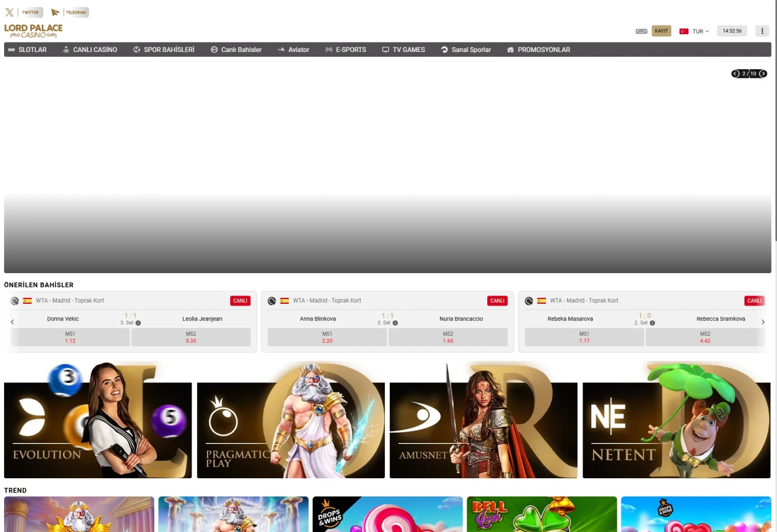Image resolution: width=777 pixels, height=532 pixels.
Task: Show set info for Vekic vs Jeanjean
Action: pos(138,323)
